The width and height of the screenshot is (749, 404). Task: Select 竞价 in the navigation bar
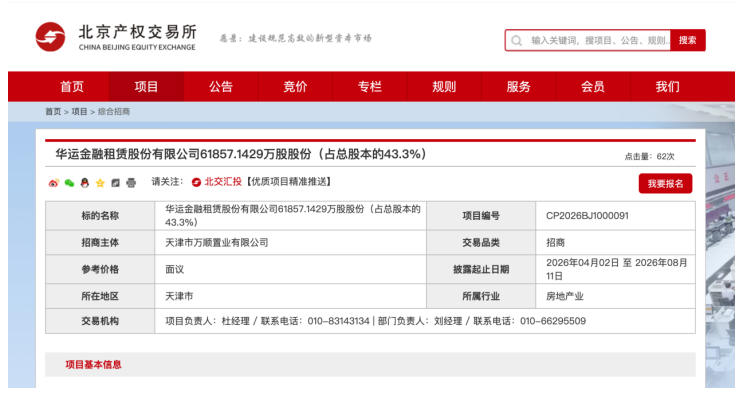295,87
